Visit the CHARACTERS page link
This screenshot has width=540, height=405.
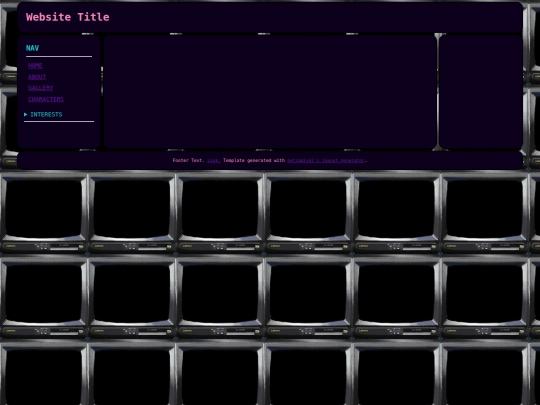[x=46, y=99]
